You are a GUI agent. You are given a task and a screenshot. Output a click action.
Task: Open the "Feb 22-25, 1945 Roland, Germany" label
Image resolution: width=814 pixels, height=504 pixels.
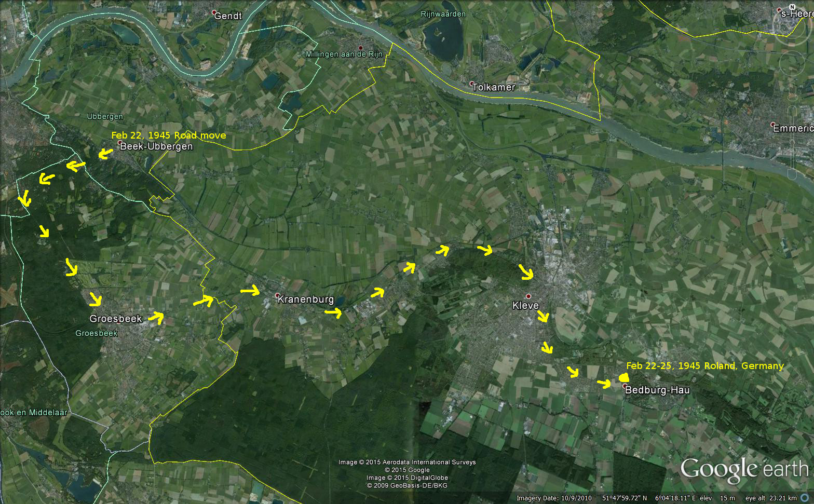[x=704, y=366]
